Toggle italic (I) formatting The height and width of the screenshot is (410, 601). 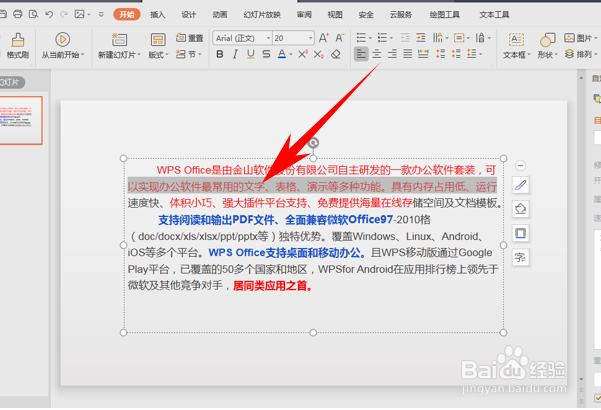(235, 54)
